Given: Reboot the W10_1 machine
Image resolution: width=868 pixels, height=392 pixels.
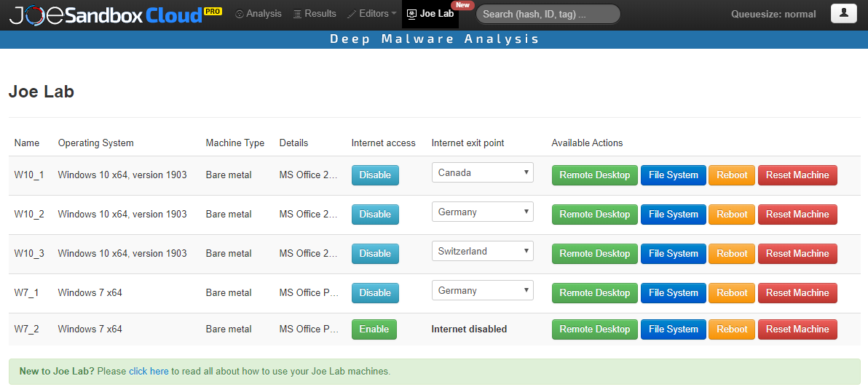Looking at the screenshot, I should 732,175.
